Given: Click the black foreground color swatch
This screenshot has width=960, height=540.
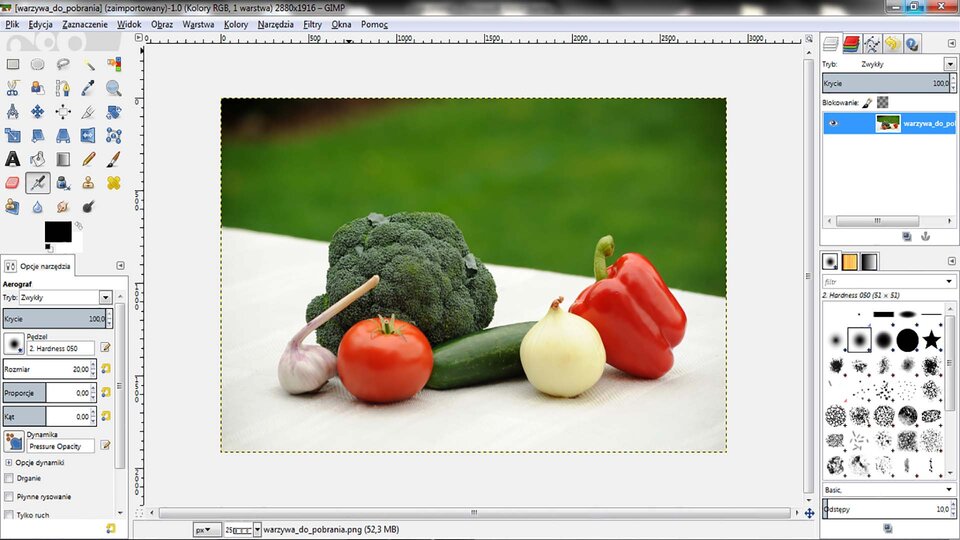Looking at the screenshot, I should [x=58, y=231].
